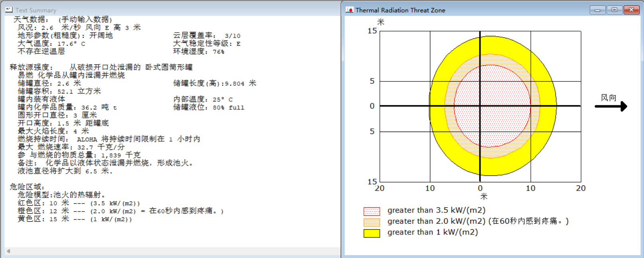The height and width of the screenshot is (258, 644).
Task: Click the 地形参数(粗糙度): 开阔地 line
Action: 65,35
